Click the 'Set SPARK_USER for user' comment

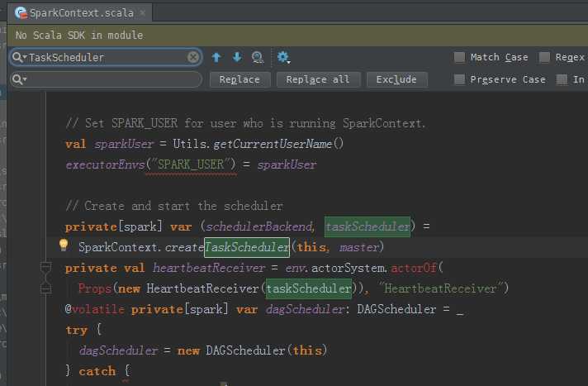click(245, 123)
